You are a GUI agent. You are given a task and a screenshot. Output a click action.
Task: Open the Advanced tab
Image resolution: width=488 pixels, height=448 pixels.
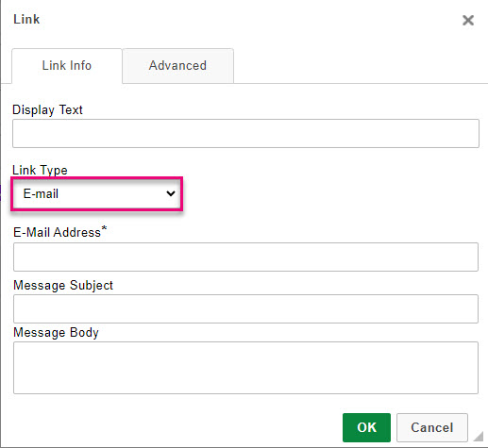click(177, 66)
